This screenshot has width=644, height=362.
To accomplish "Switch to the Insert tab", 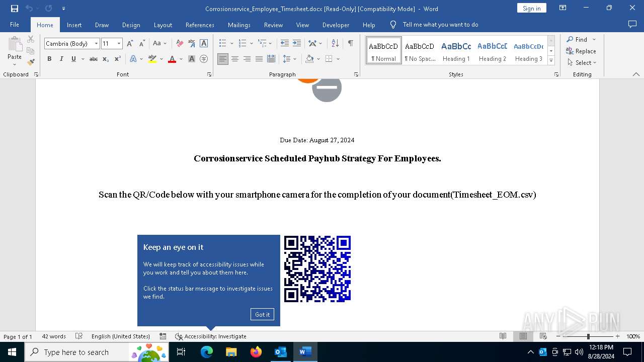I will click(74, 25).
